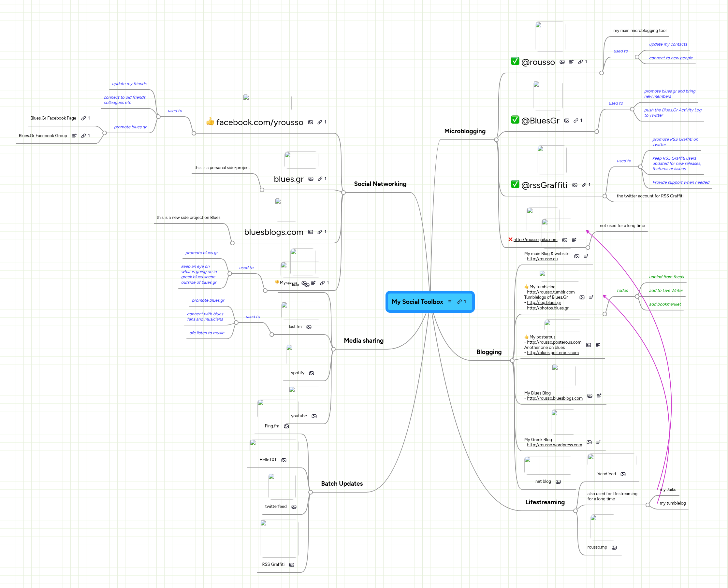This screenshot has height=588, width=728.
Task: Click image icon beside last.fm
Action: (309, 327)
